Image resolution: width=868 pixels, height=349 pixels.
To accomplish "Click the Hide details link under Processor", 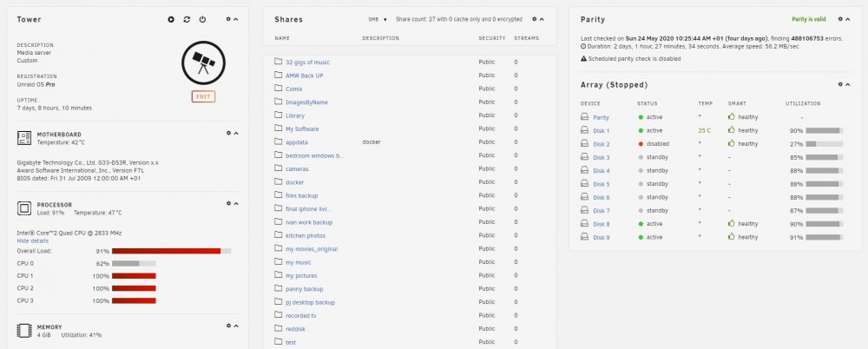I will [x=33, y=241].
